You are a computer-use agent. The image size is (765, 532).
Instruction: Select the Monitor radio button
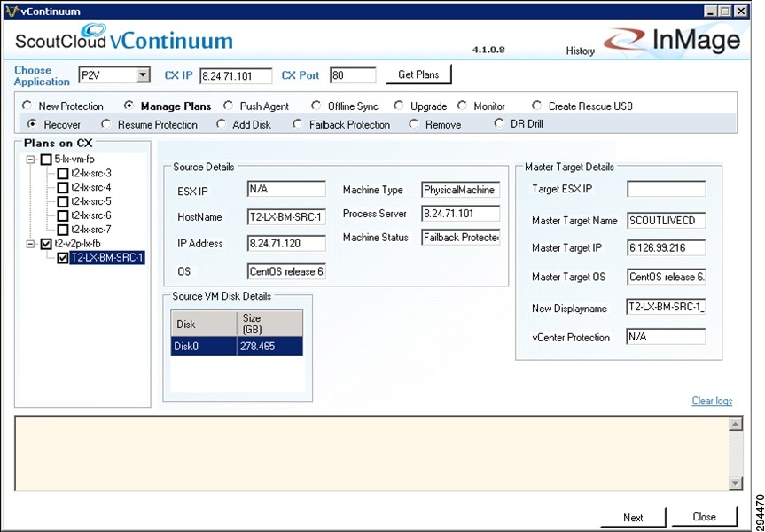click(462, 106)
